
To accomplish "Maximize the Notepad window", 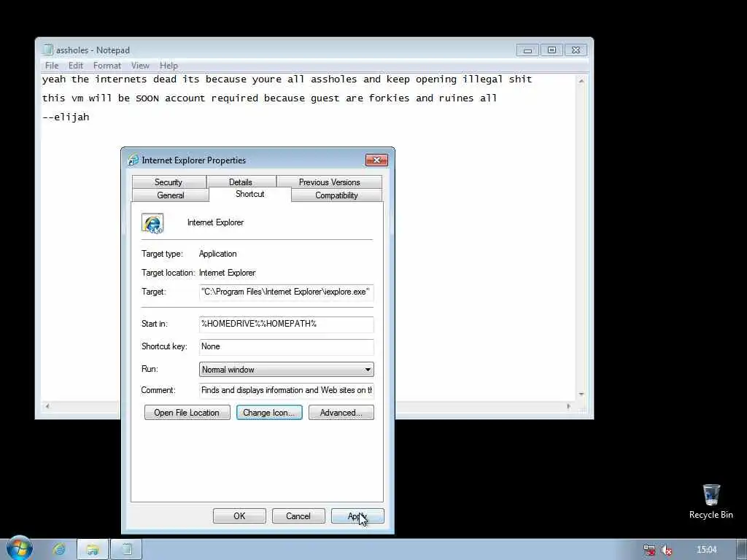I will click(551, 50).
